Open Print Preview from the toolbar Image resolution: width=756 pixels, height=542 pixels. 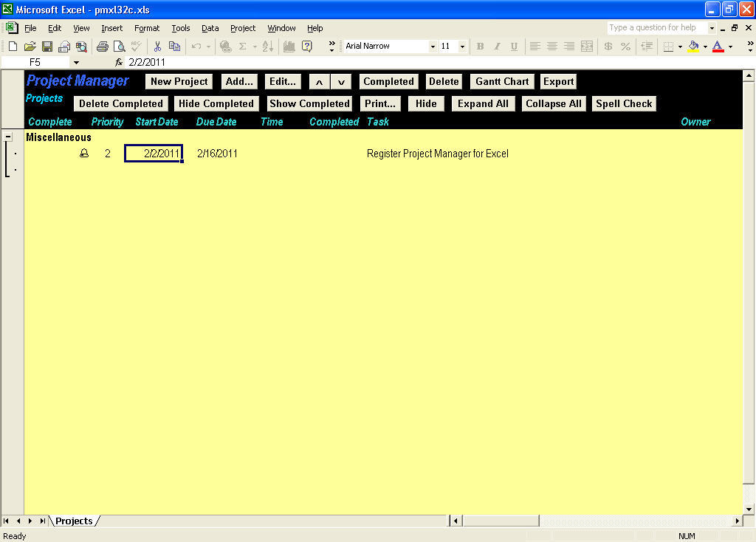[x=118, y=46]
